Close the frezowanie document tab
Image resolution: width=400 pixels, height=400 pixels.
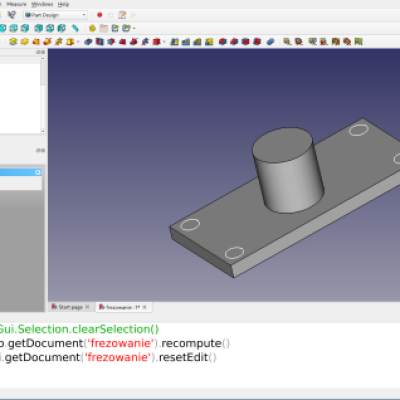click(x=144, y=307)
